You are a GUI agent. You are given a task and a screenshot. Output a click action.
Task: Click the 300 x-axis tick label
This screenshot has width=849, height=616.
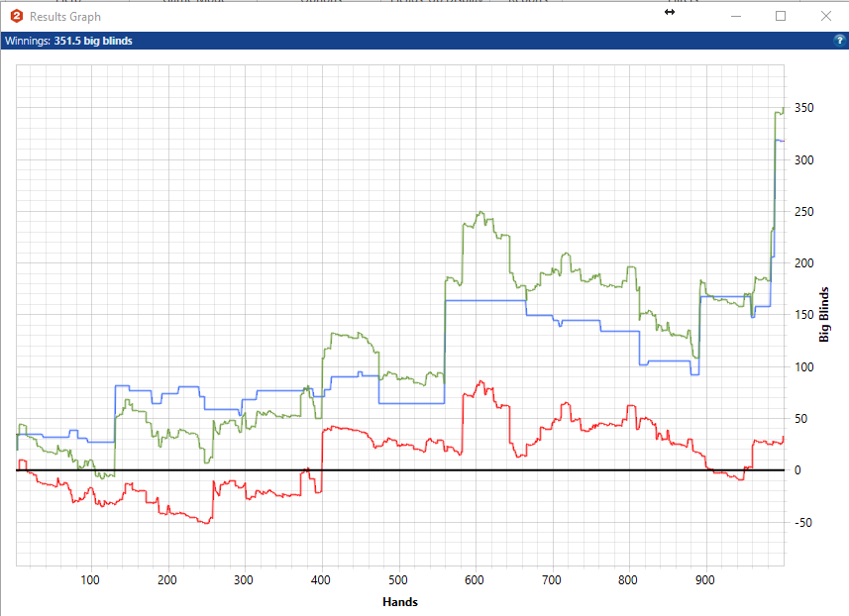(x=244, y=580)
